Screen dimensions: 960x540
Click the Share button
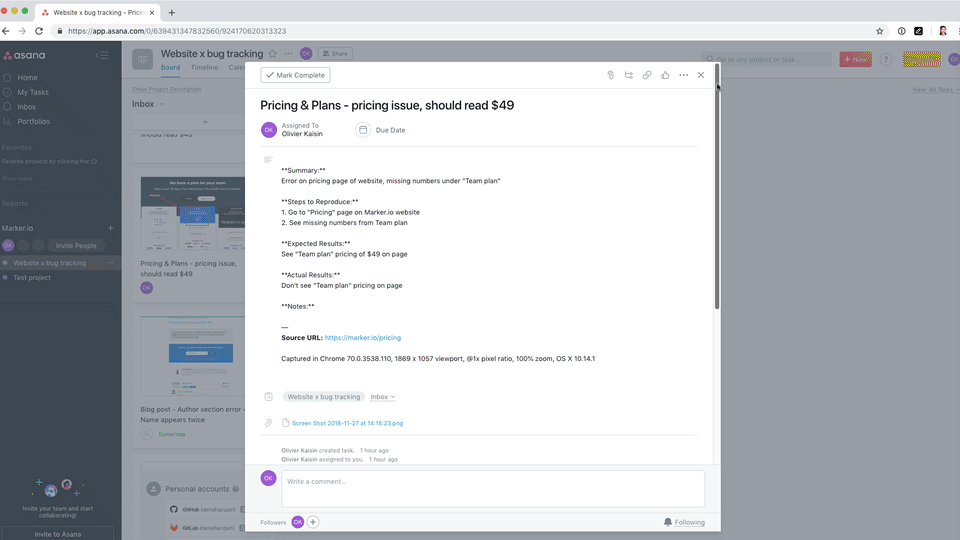(335, 54)
